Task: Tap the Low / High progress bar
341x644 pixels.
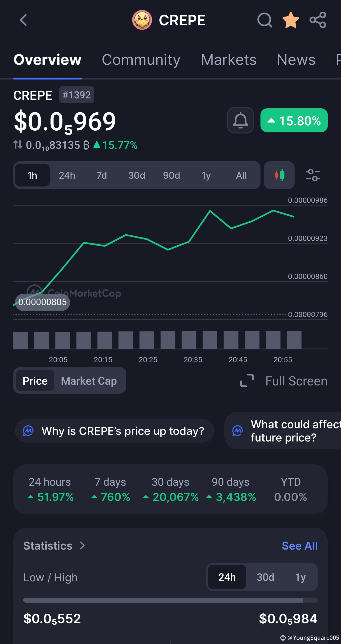Action: click(x=170, y=600)
